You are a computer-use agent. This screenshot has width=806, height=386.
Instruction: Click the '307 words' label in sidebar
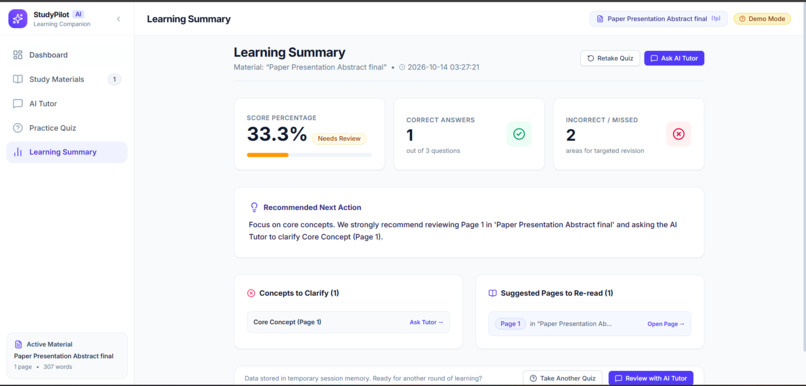pyautogui.click(x=58, y=367)
